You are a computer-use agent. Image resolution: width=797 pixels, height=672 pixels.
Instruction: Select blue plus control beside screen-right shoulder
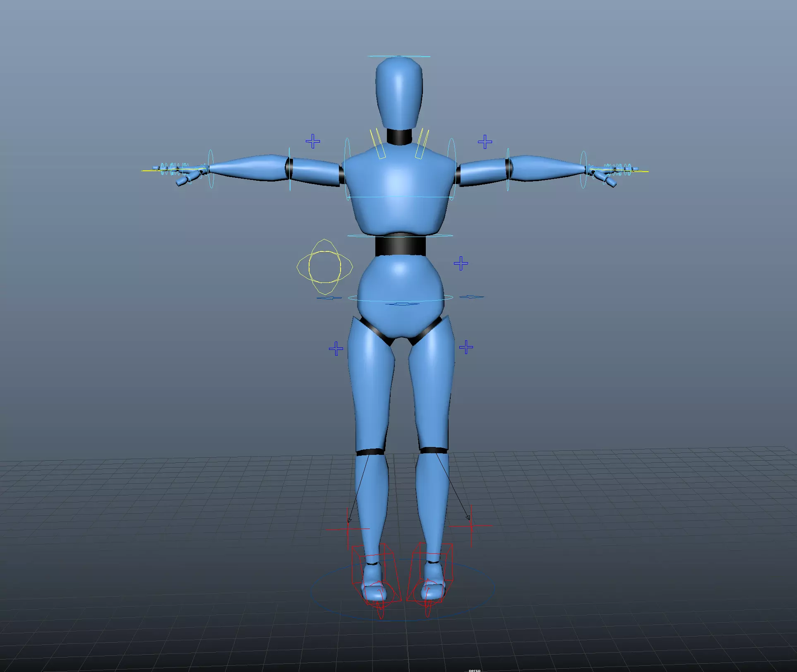click(x=485, y=142)
